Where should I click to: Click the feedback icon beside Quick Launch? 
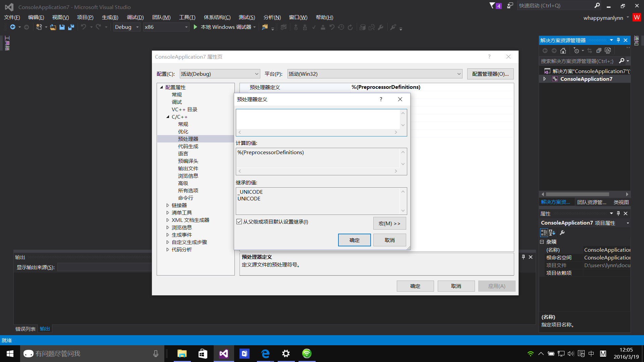tap(510, 5)
